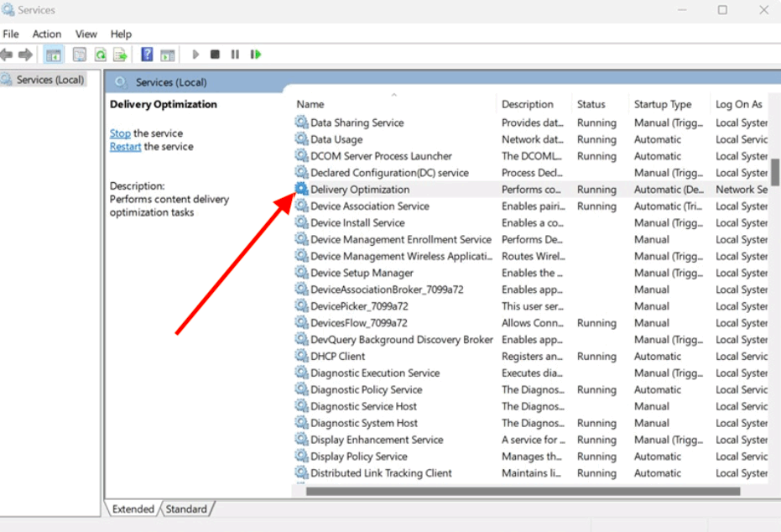Click the Export List toolbar icon
781x532 pixels.
point(120,55)
